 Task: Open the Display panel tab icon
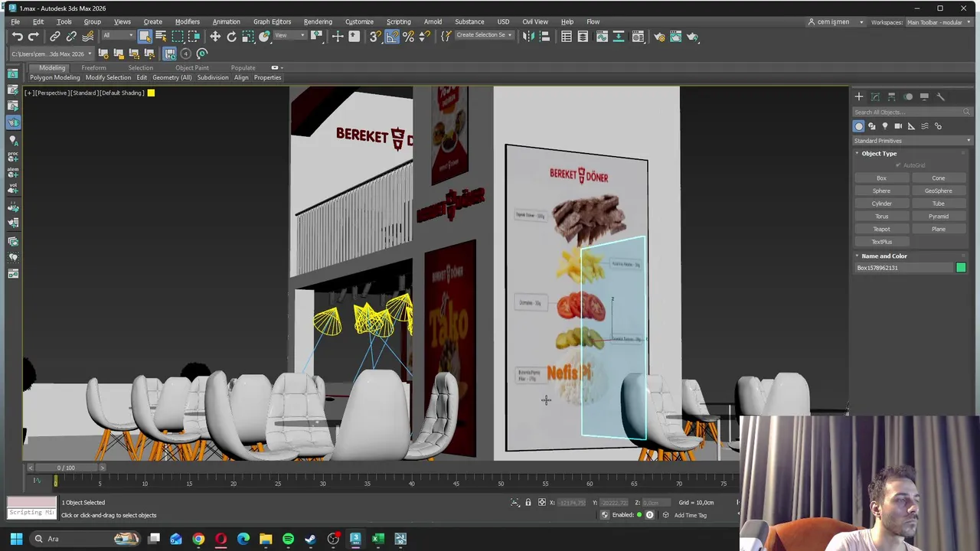(924, 96)
